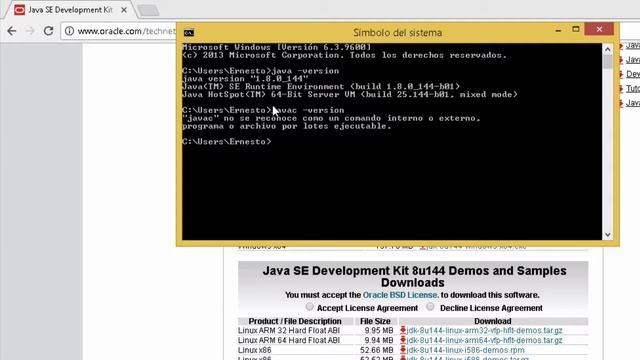Click the Demos and Samples Downloads heading
This screenshot has width=640, height=360.
click(414, 277)
